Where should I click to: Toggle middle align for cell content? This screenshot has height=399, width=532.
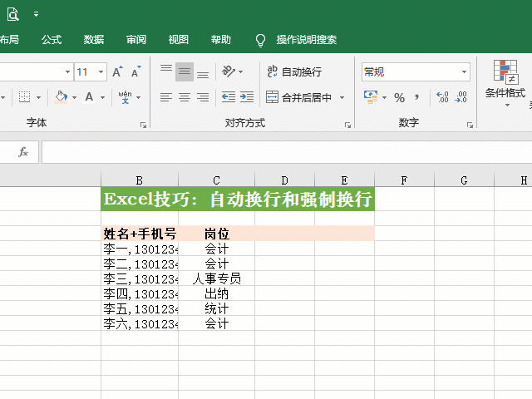tap(185, 71)
